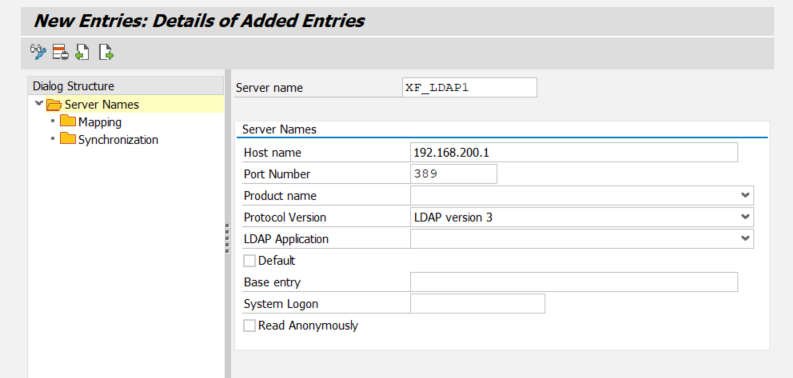Collapse the Server Names tree node

pyautogui.click(x=38, y=104)
